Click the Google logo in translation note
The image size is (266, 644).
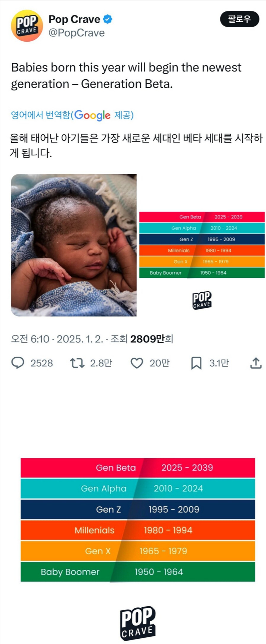[92, 115]
